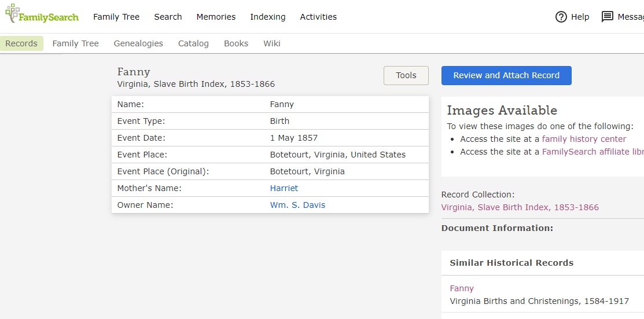Image resolution: width=644 pixels, height=319 pixels.
Task: Open similar record Fanny link
Action: pyautogui.click(x=462, y=288)
